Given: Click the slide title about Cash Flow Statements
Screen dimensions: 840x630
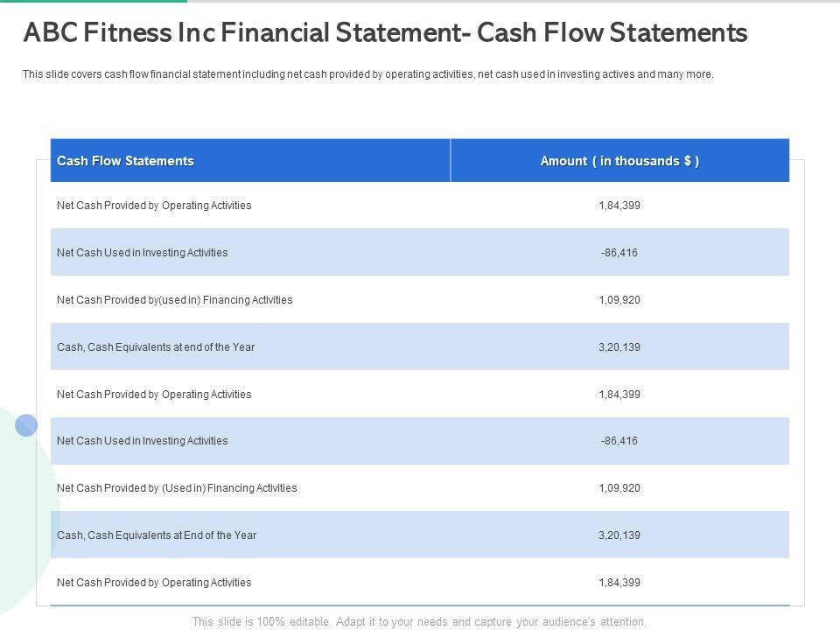Looking at the screenshot, I should [385, 33].
